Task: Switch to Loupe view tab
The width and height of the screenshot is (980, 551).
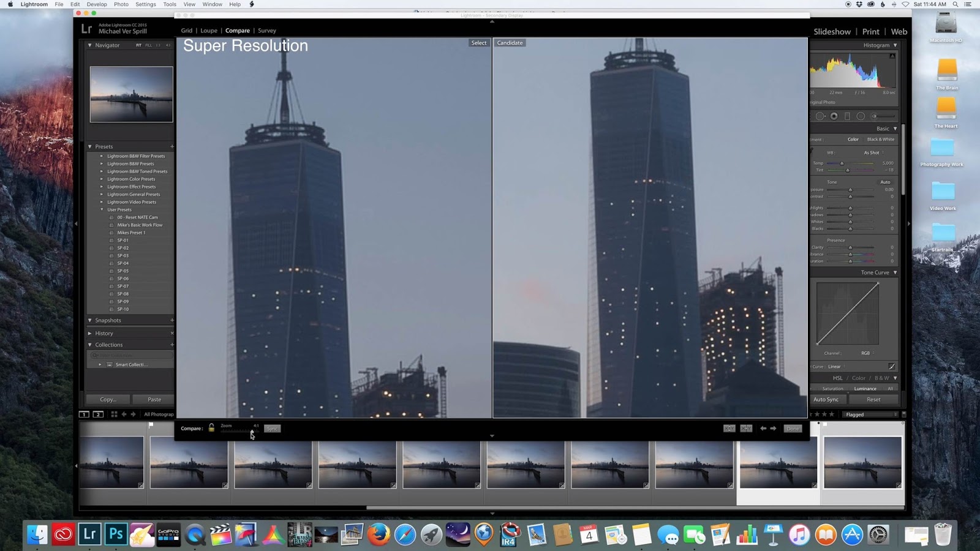Action: click(x=209, y=31)
